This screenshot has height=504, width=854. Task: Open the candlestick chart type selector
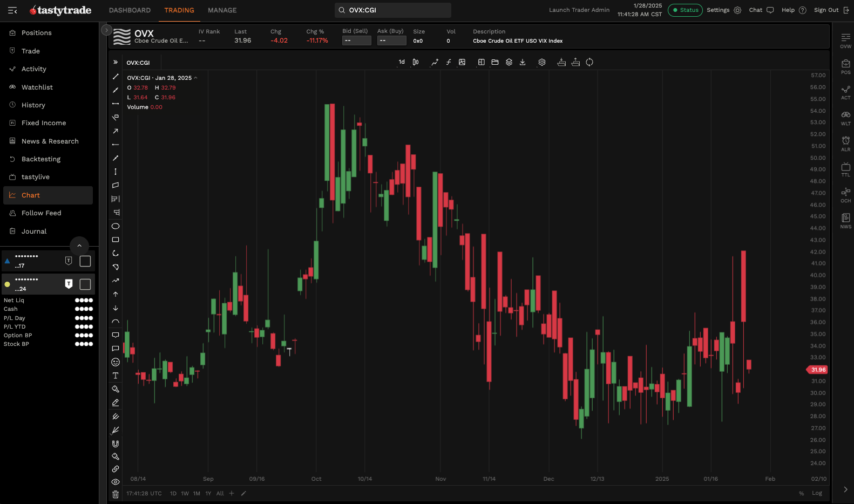(x=416, y=62)
